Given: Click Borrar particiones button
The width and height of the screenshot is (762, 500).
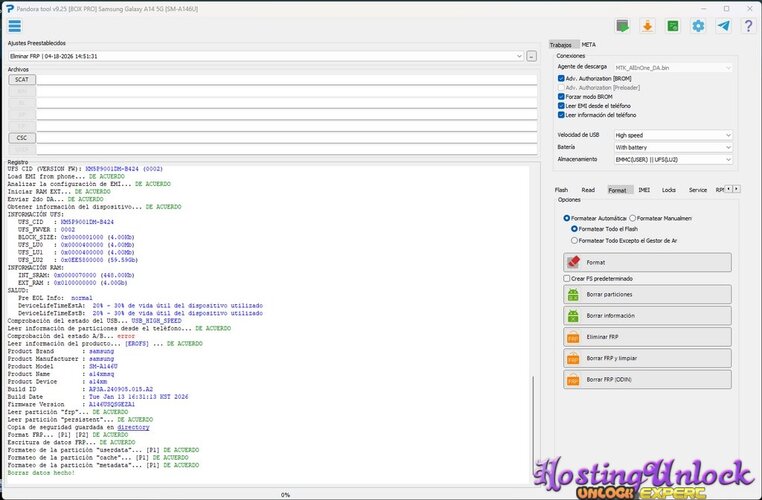Looking at the screenshot, I should pyautogui.click(x=647, y=294).
